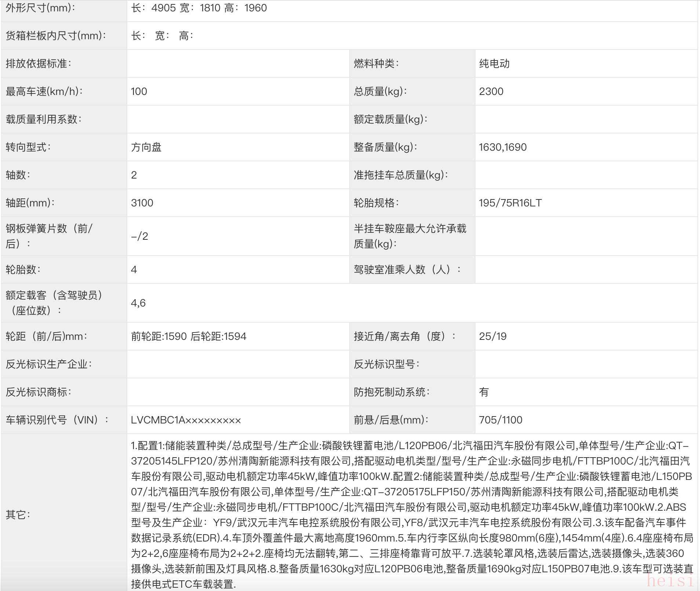Click the 其它 row label
This screenshot has height=591, width=700.
[18, 515]
